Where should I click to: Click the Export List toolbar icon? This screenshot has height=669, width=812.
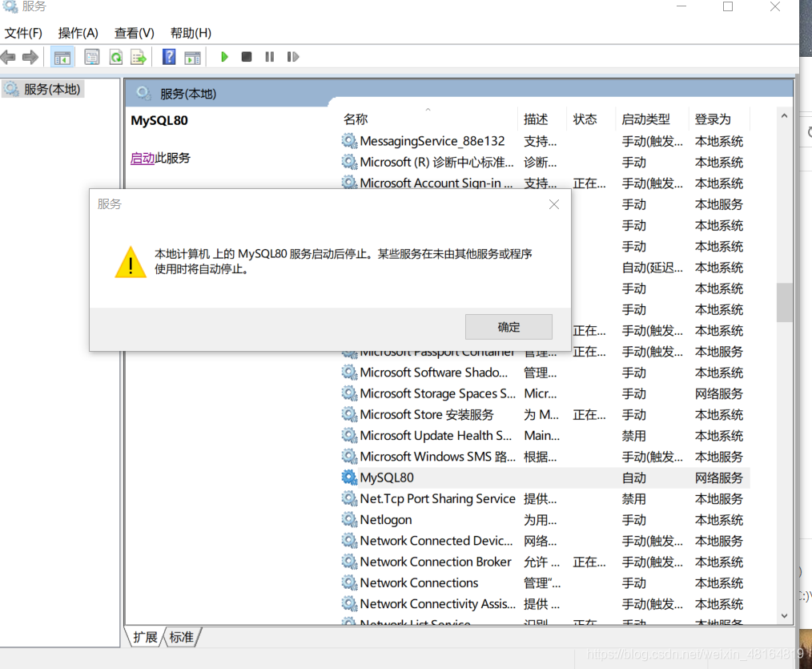click(139, 57)
